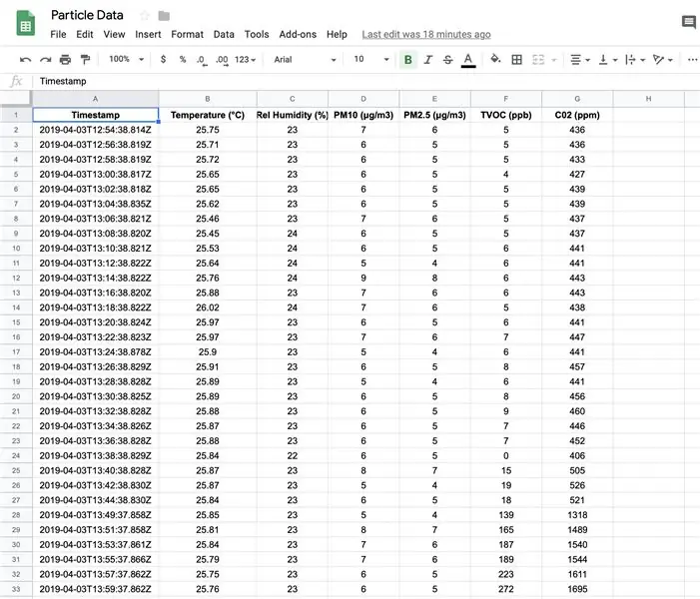Move document using the folder icon
700x599 pixels.
(x=164, y=16)
